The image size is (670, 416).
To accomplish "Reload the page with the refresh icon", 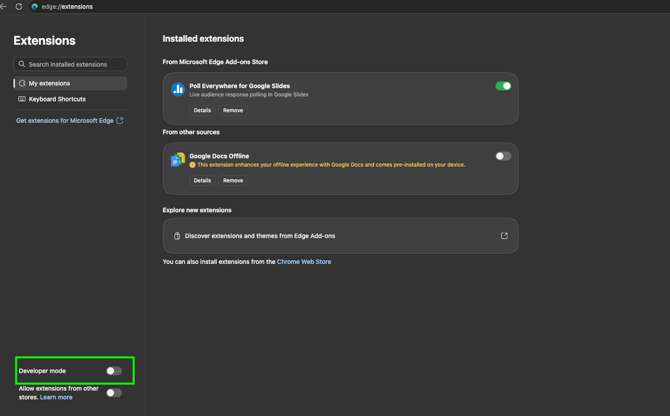I will click(x=19, y=6).
